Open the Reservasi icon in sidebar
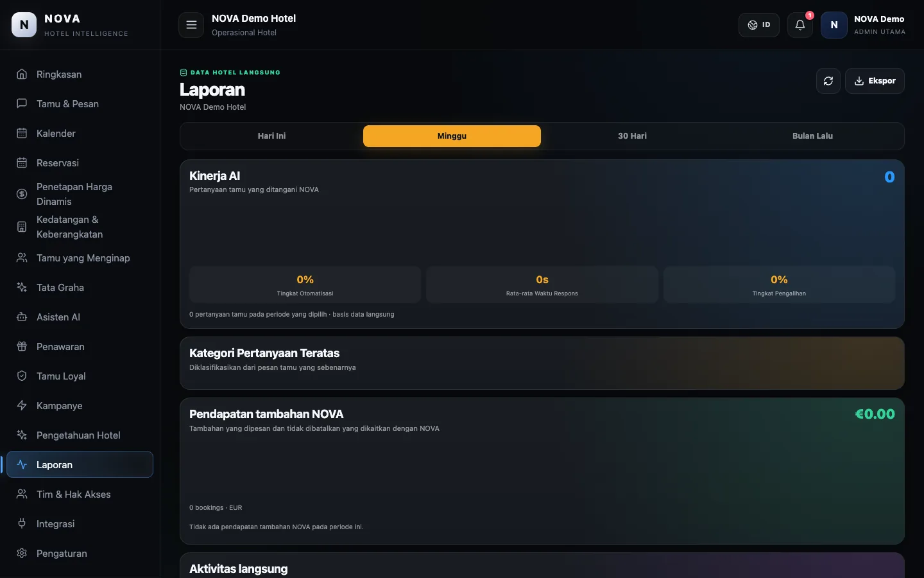This screenshot has width=924, height=578. coord(22,163)
